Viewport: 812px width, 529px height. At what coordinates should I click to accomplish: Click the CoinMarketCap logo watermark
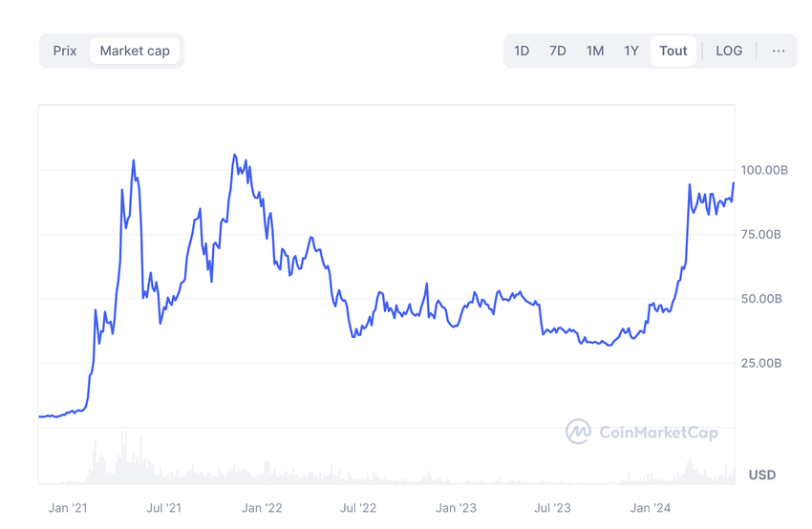click(x=578, y=432)
